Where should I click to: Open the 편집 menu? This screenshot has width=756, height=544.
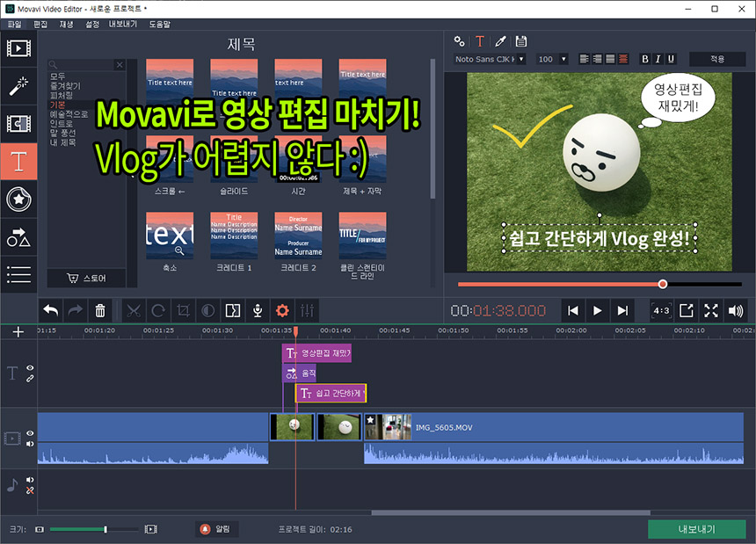(40, 24)
